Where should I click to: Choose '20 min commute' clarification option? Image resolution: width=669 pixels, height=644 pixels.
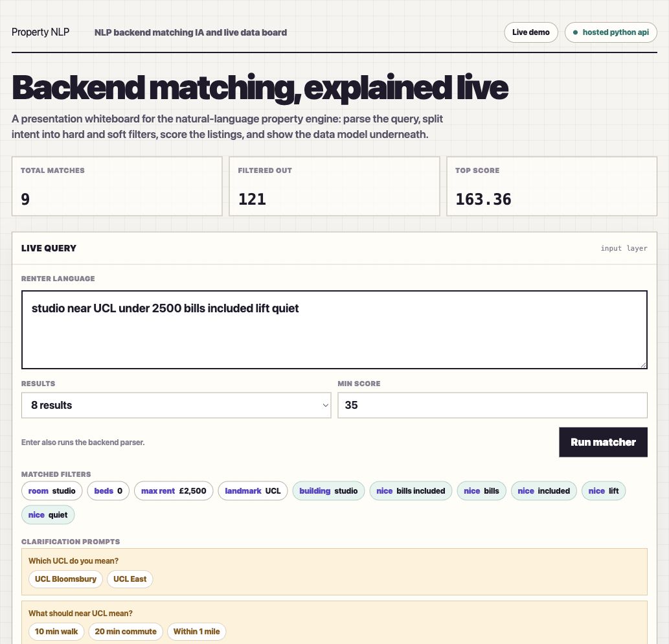[x=126, y=632]
